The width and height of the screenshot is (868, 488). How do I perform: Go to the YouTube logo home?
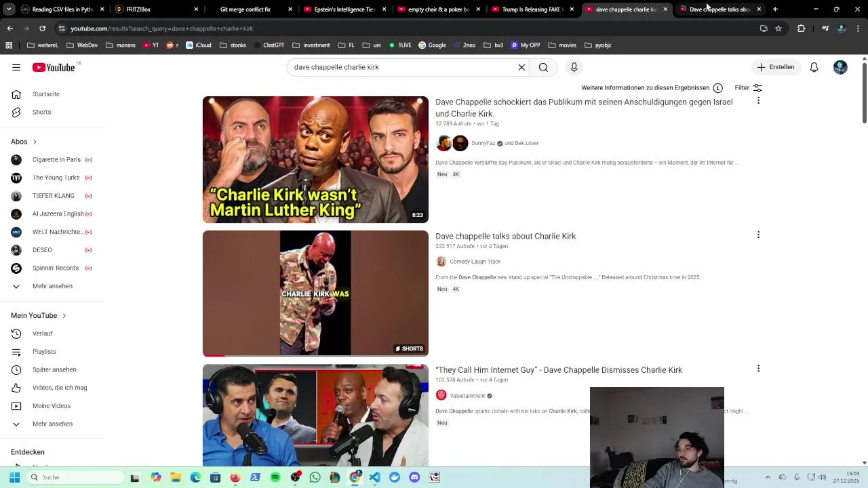coord(54,67)
